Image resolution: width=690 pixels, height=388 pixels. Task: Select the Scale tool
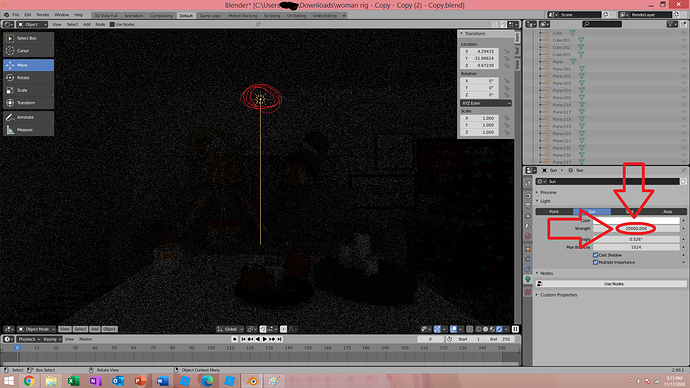pyautogui.click(x=28, y=90)
